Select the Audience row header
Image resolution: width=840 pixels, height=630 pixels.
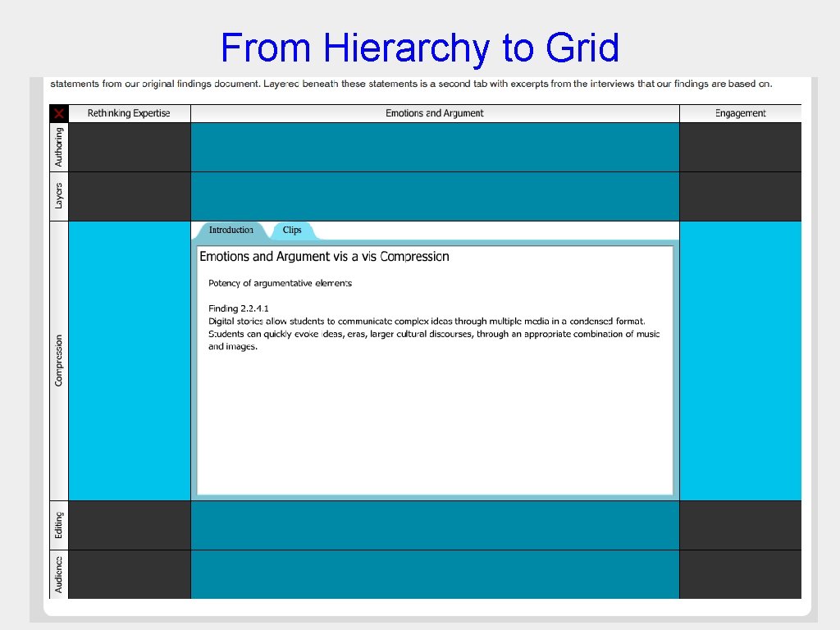pyautogui.click(x=58, y=575)
